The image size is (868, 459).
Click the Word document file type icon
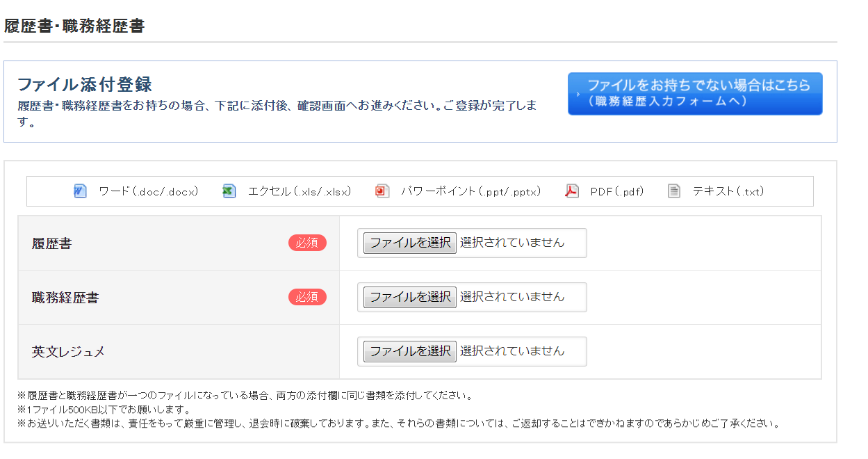(x=80, y=191)
